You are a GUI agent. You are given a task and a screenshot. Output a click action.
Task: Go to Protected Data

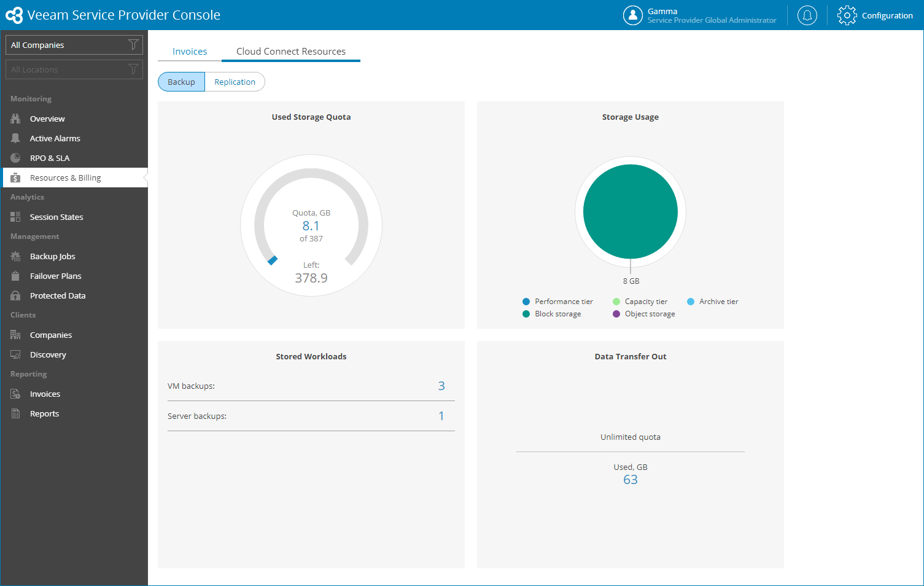[x=74, y=295]
